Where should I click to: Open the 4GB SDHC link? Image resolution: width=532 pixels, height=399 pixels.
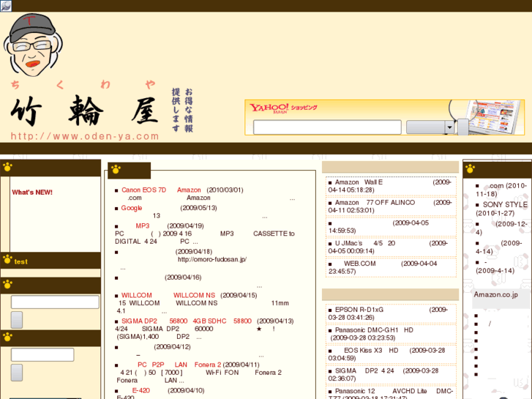209,321
